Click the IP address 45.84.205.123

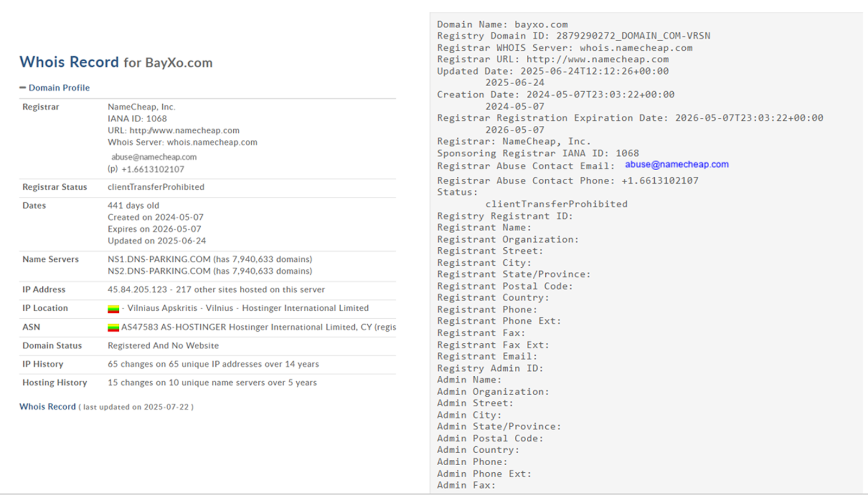click(x=137, y=290)
